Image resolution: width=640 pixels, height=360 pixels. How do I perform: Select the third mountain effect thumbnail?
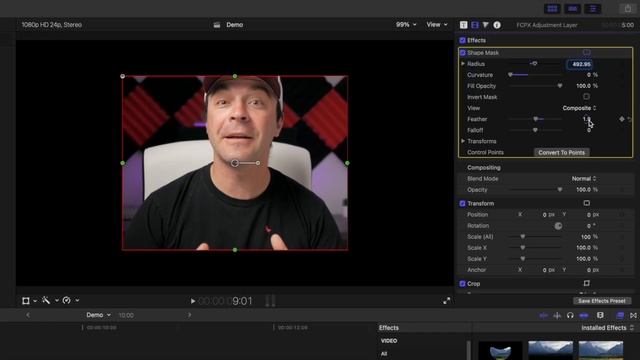pos(601,351)
